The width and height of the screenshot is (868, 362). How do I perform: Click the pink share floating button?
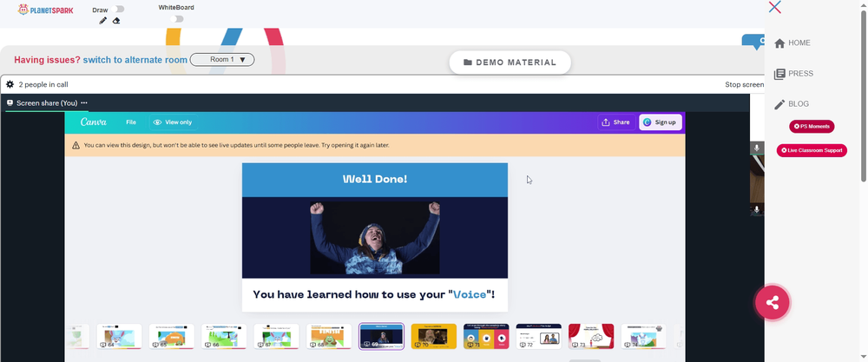point(773,303)
